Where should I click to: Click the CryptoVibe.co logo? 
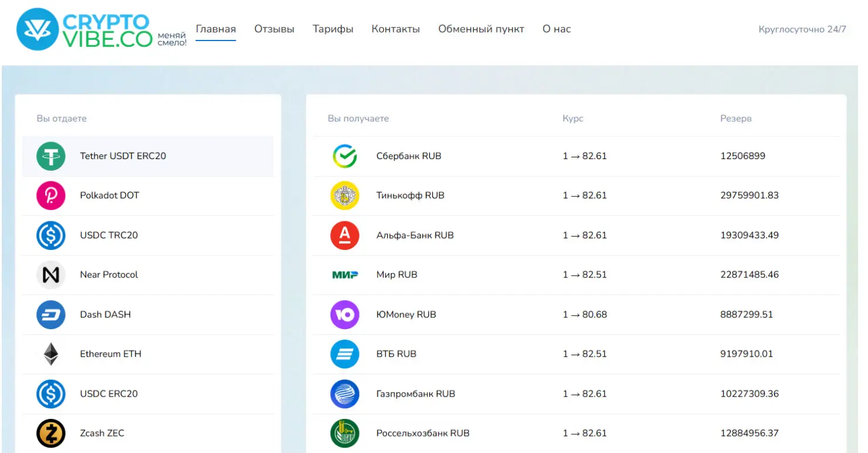coord(101,29)
